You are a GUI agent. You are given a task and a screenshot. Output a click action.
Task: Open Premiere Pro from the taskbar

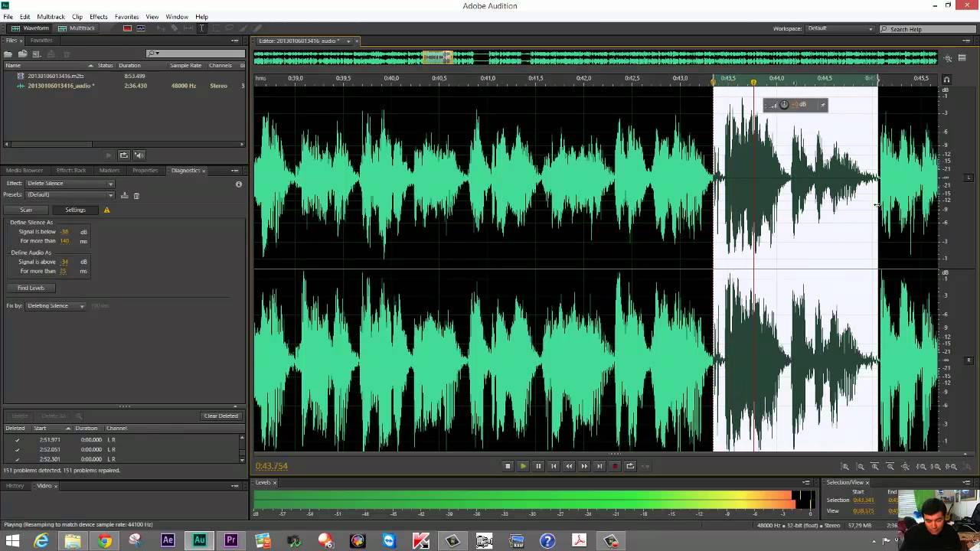point(230,541)
